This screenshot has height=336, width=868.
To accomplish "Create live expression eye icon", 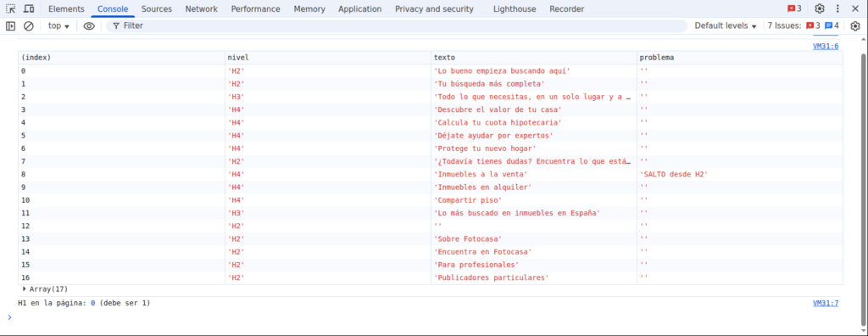I will pyautogui.click(x=89, y=25).
